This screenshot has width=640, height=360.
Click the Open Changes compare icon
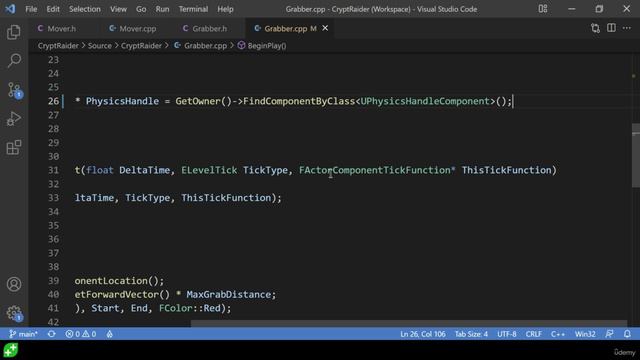595,28
